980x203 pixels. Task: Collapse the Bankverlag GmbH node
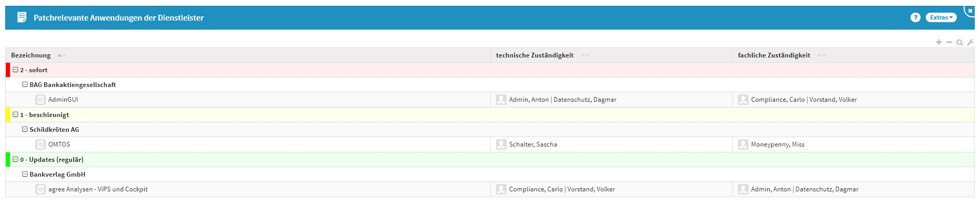[25, 174]
